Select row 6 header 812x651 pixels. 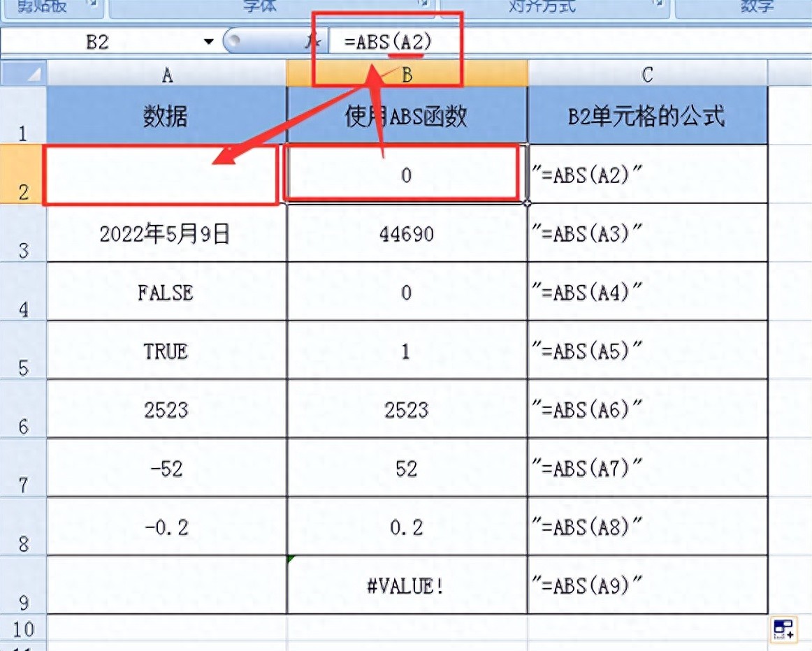coord(23,409)
